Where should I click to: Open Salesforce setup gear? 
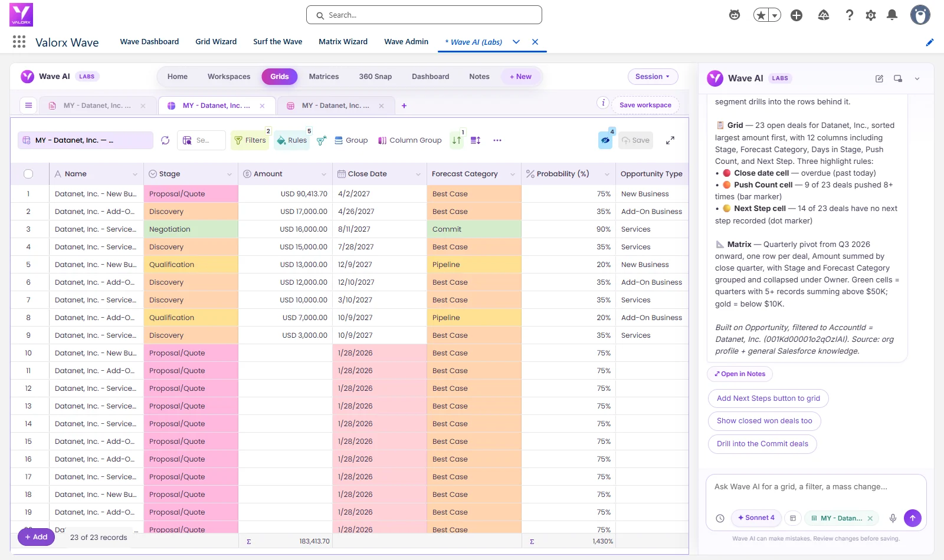[871, 15]
